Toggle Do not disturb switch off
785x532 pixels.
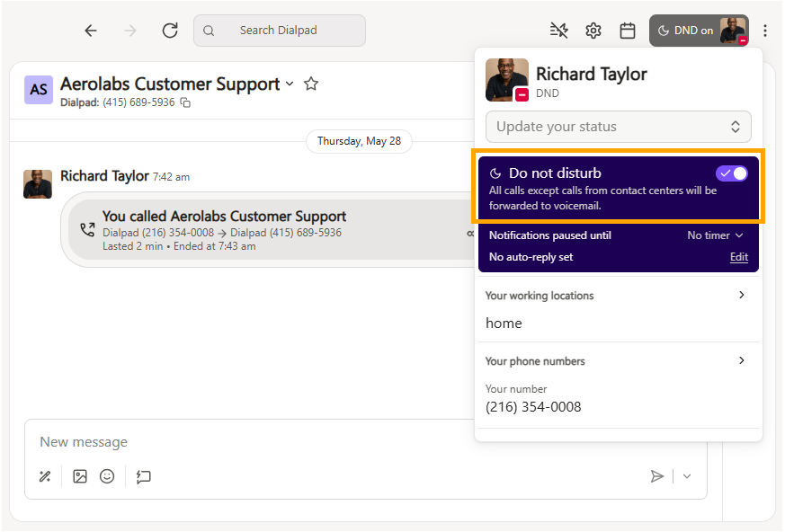click(x=731, y=173)
